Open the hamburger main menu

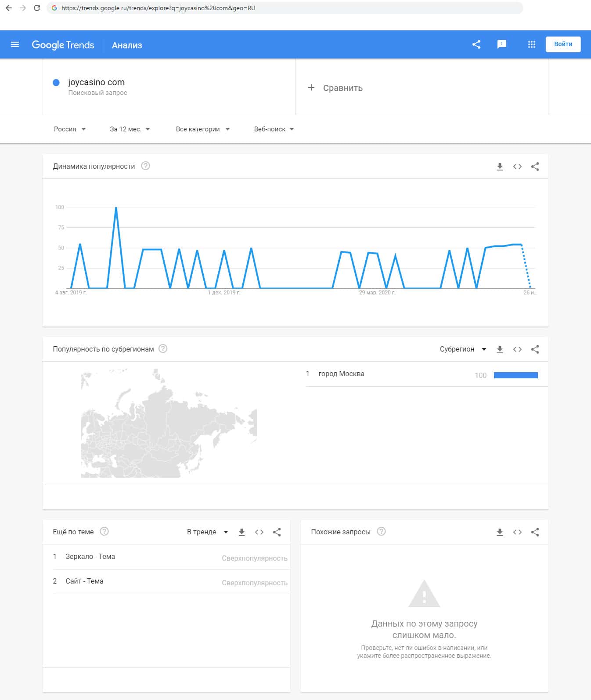point(15,44)
